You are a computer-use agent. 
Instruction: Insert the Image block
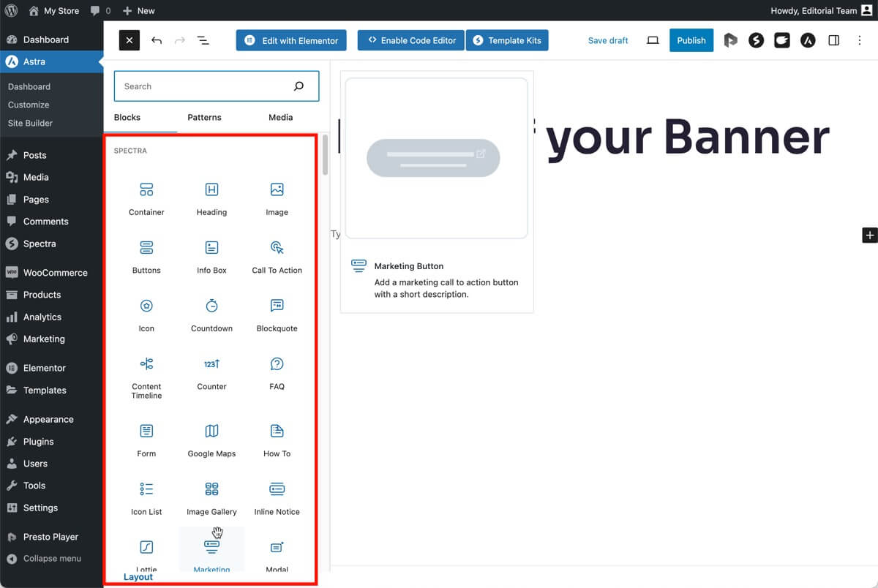(277, 199)
